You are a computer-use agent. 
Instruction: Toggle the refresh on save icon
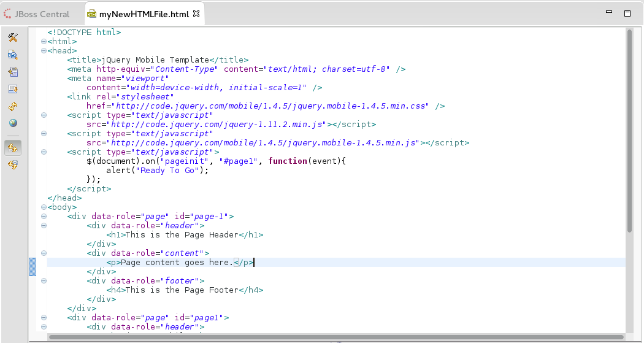point(13,164)
